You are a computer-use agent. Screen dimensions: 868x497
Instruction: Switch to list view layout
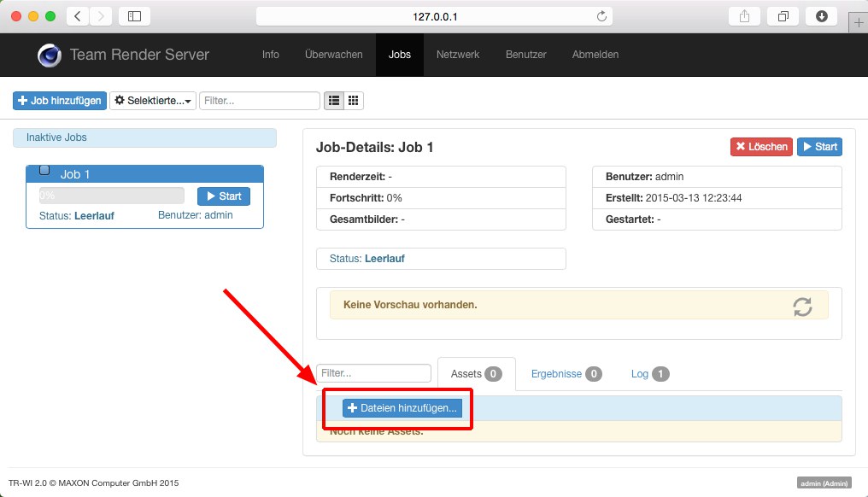coord(333,101)
